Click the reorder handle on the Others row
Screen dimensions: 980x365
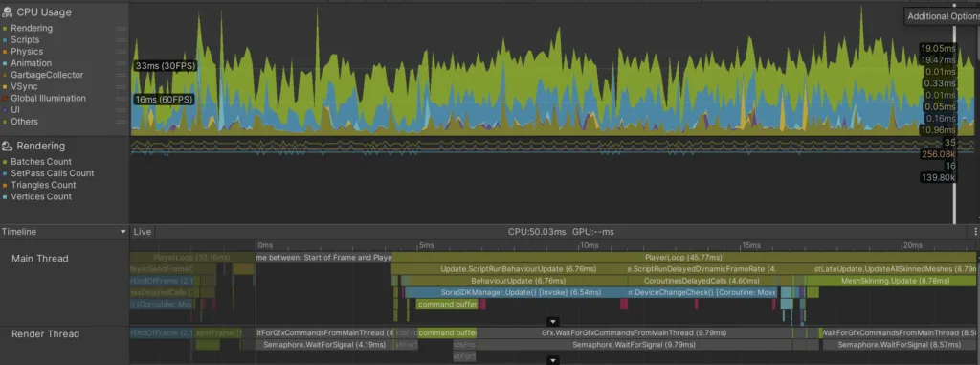pos(122,122)
